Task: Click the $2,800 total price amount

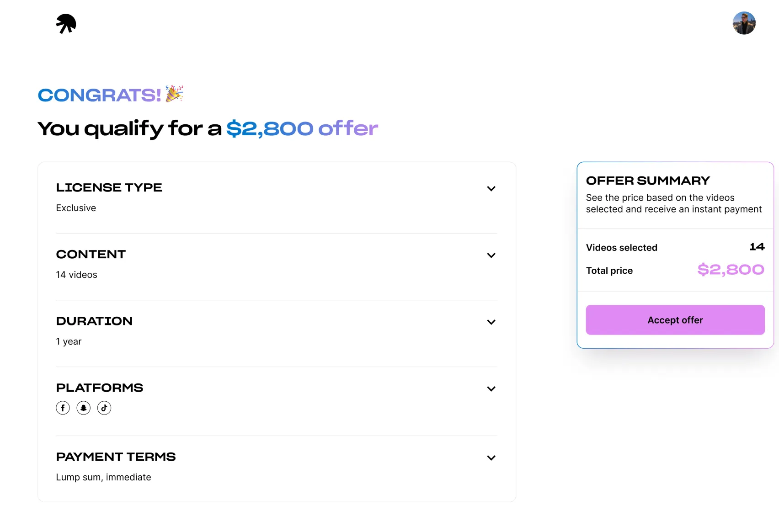Action: pyautogui.click(x=731, y=270)
